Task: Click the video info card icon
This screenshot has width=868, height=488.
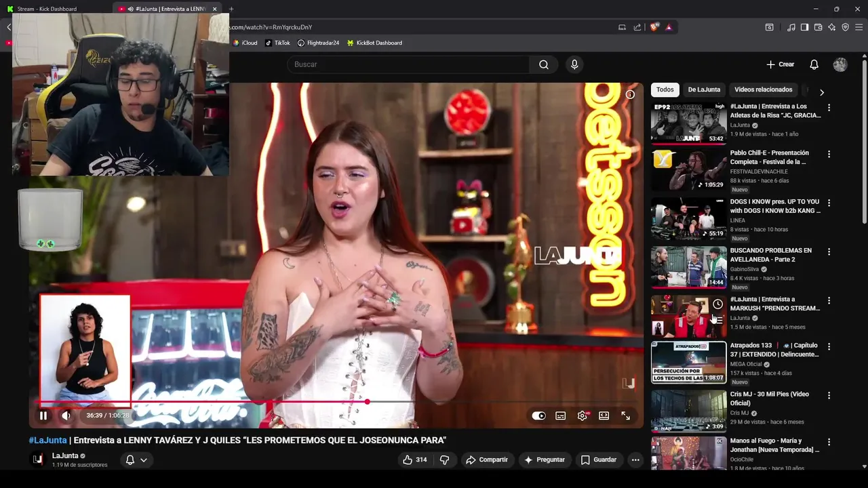Action: click(630, 94)
